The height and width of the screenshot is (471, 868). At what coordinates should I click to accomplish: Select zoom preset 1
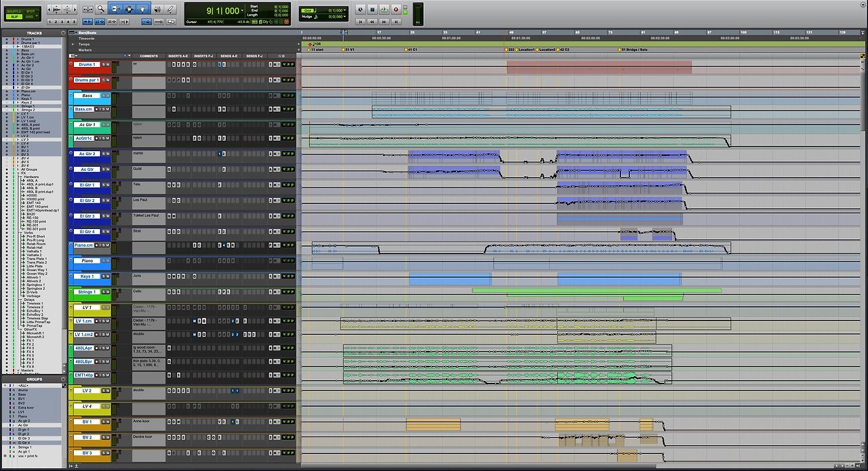[50, 21]
